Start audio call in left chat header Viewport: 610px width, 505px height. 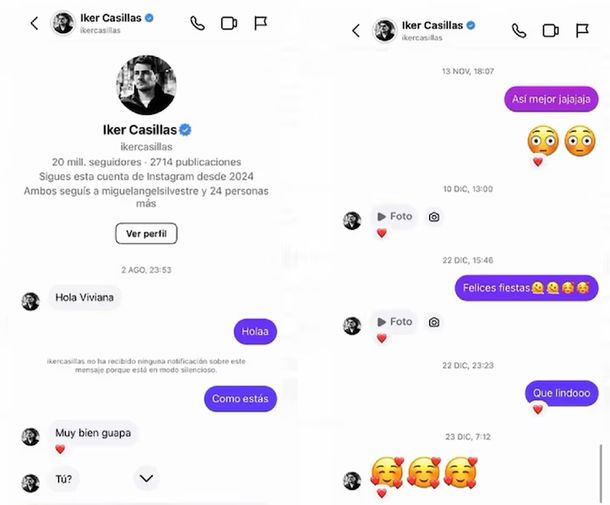[x=197, y=23]
